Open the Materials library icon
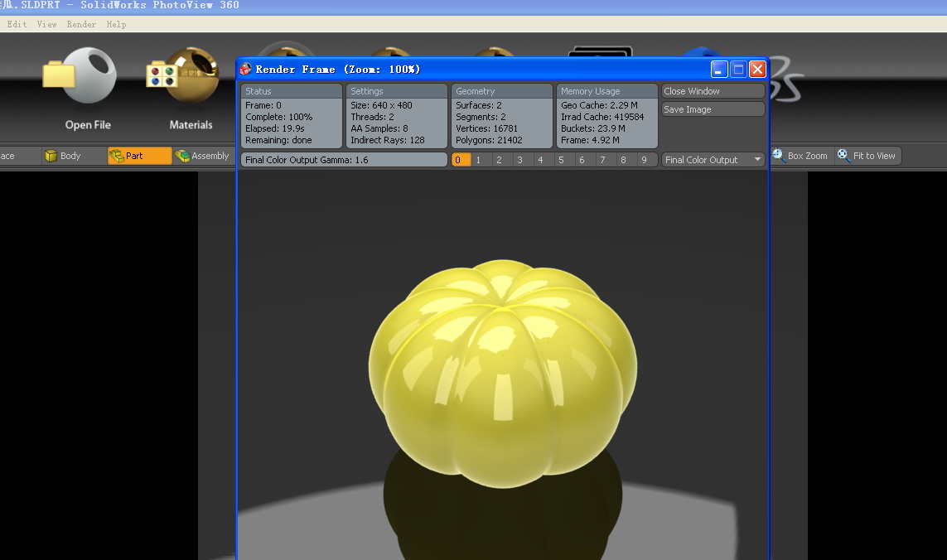Image resolution: width=947 pixels, height=560 pixels. point(183,75)
